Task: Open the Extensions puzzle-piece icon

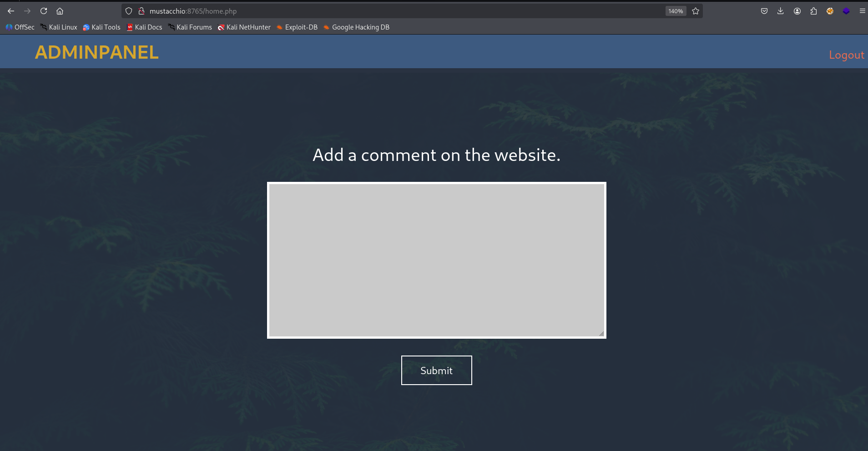Action: click(813, 11)
